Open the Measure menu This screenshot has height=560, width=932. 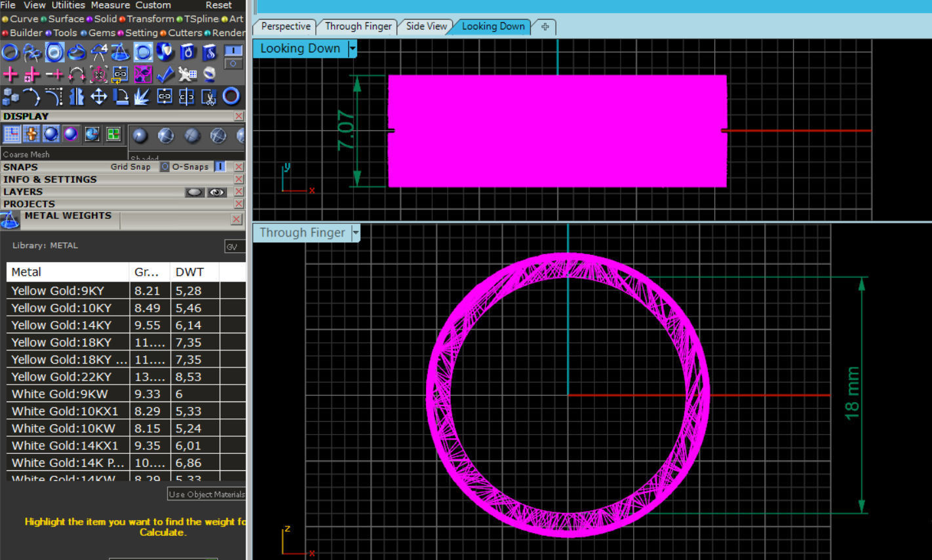tap(110, 5)
